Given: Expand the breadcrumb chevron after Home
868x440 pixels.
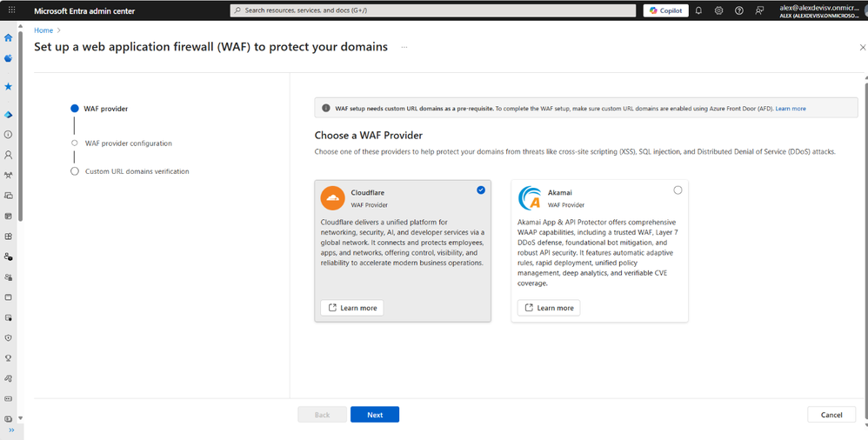Looking at the screenshot, I should coord(59,30).
